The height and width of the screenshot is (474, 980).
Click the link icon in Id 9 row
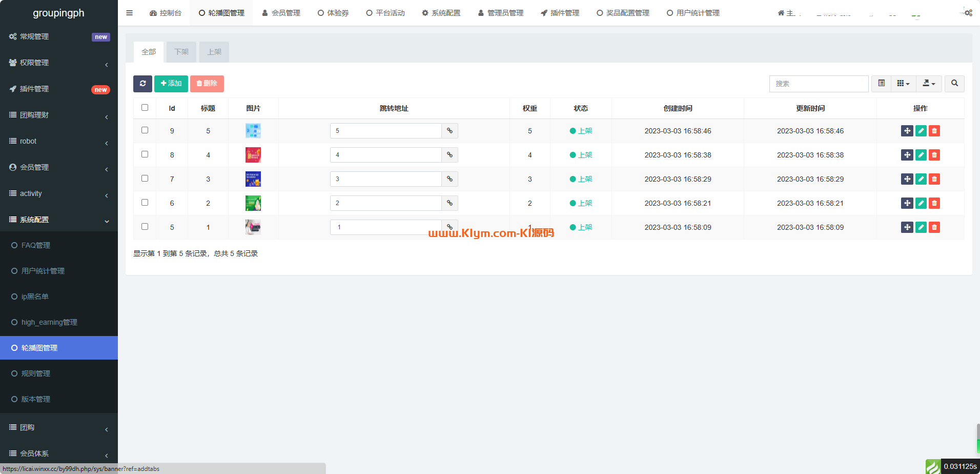pyautogui.click(x=450, y=131)
